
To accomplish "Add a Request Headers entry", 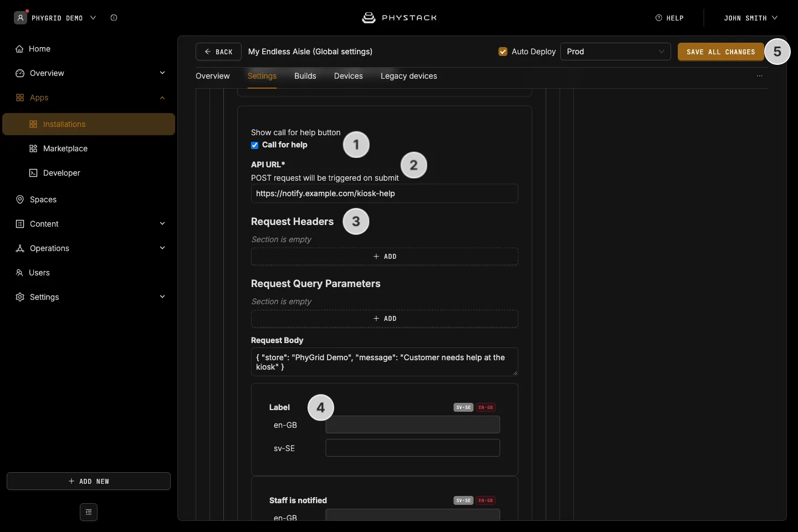I will point(385,257).
